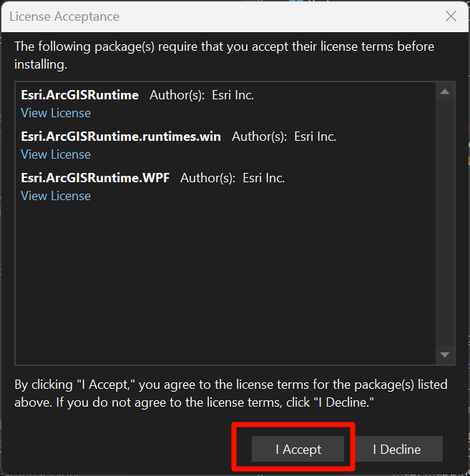Close the License Acceptance dialog with X
Screen dimensions: 470x476
451,16
